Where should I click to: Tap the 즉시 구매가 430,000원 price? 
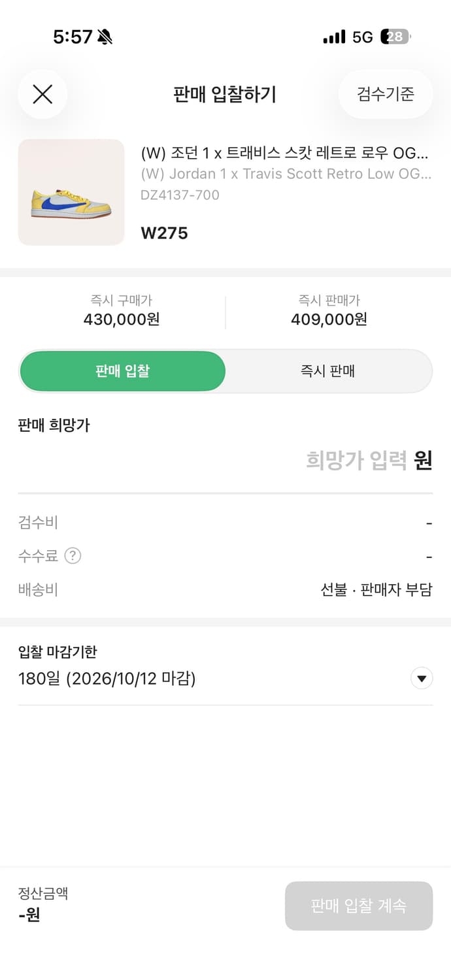coord(122,319)
